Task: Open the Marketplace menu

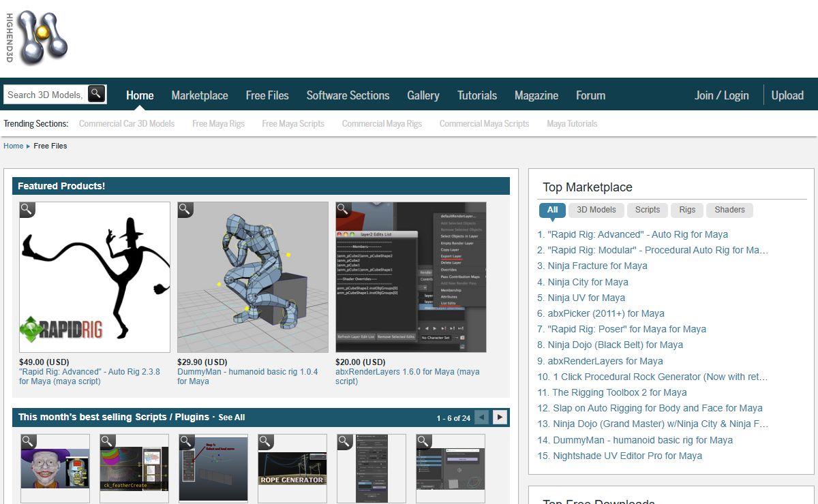Action: tap(200, 95)
